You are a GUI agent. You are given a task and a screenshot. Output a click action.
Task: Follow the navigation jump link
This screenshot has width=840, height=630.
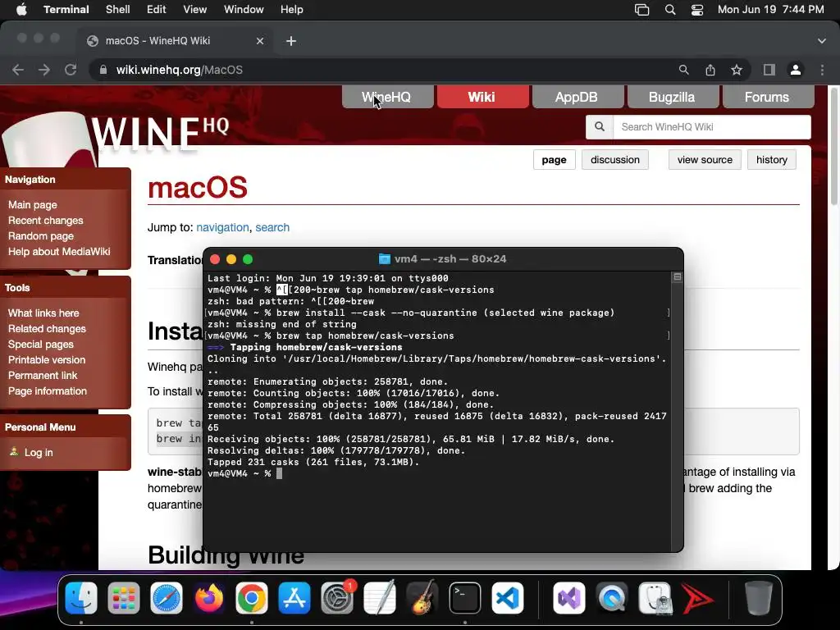(x=222, y=227)
